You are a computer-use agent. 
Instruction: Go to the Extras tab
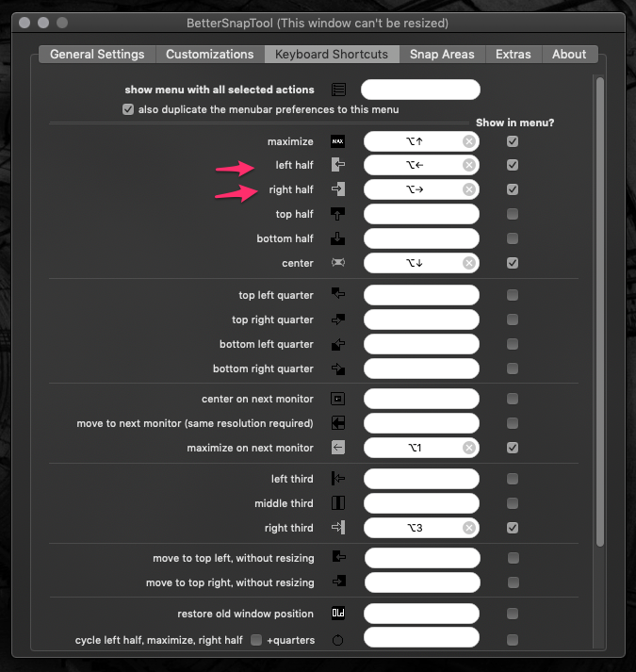514,55
